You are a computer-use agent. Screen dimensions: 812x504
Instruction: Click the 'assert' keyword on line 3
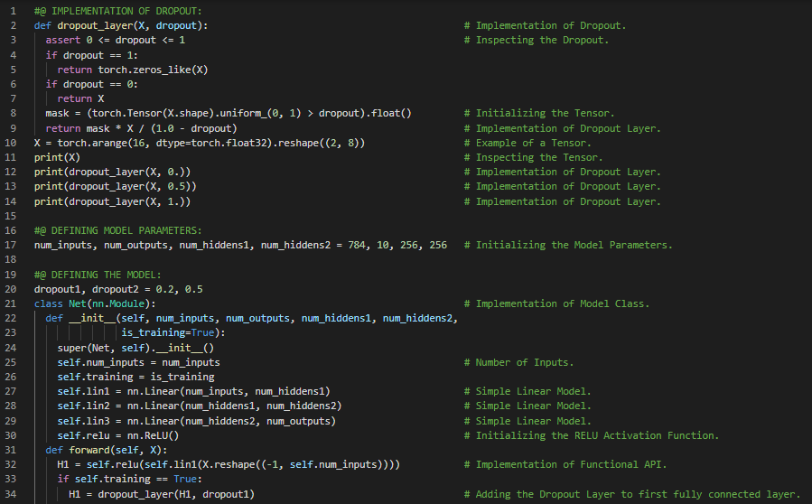click(62, 41)
